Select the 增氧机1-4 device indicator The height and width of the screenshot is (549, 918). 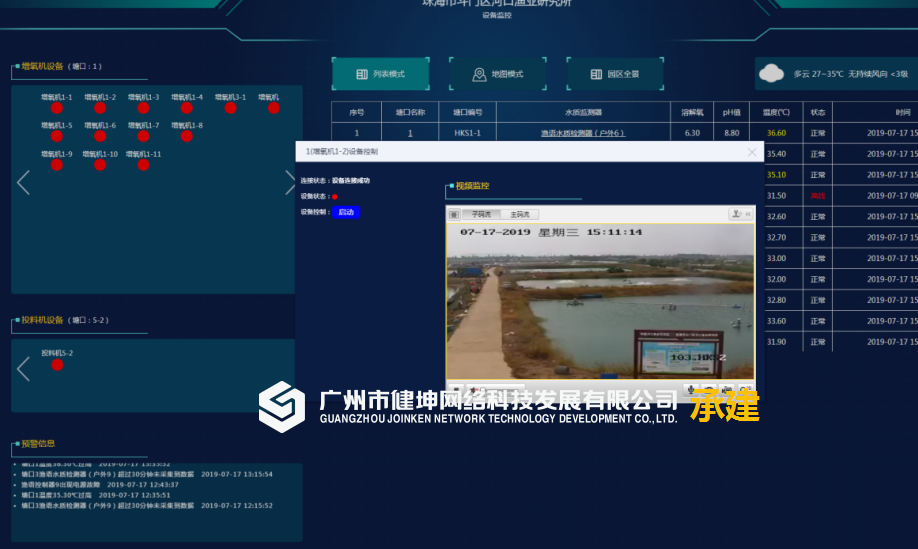187,108
